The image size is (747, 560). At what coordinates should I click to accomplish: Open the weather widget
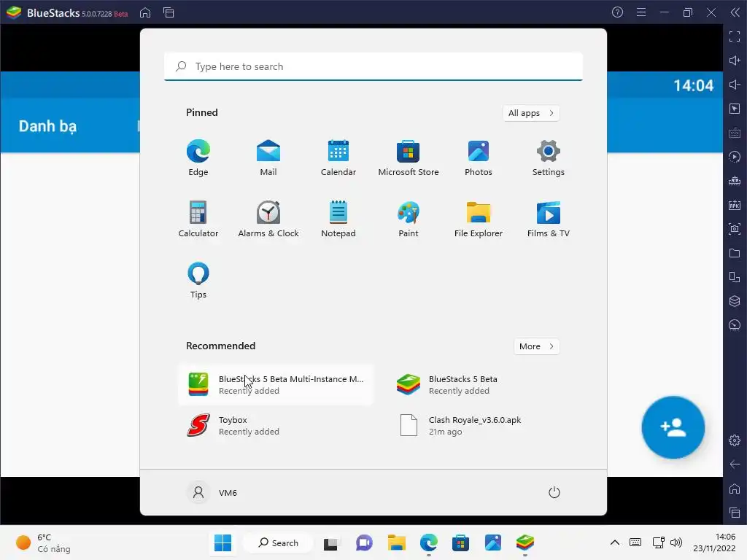coord(43,542)
